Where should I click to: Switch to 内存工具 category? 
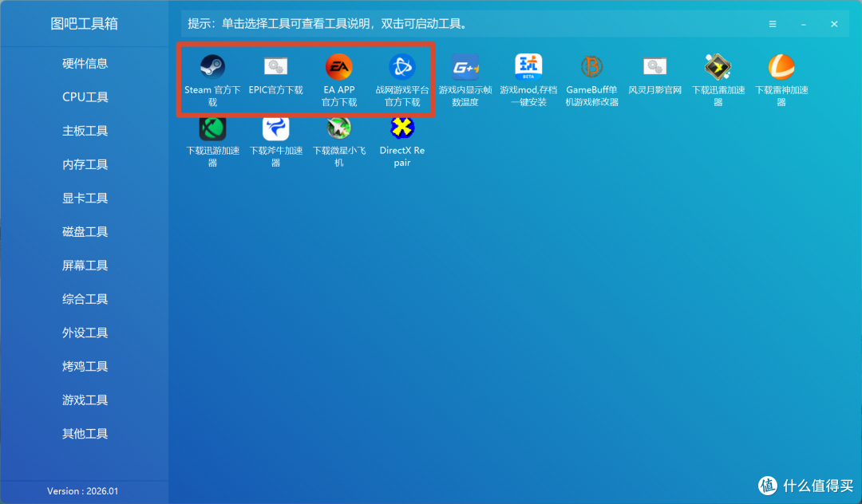[x=85, y=165]
